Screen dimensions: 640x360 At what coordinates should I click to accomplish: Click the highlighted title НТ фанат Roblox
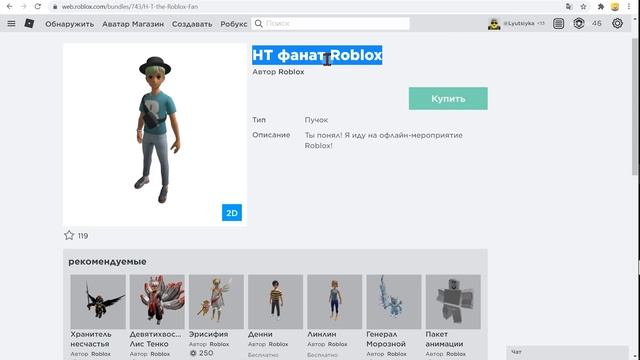point(317,55)
